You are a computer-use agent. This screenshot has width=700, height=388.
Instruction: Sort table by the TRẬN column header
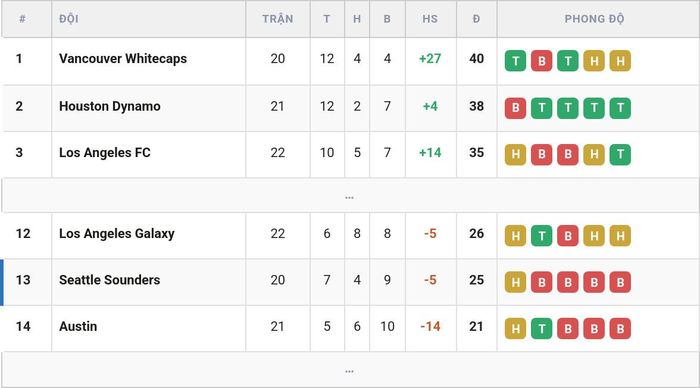pos(278,19)
